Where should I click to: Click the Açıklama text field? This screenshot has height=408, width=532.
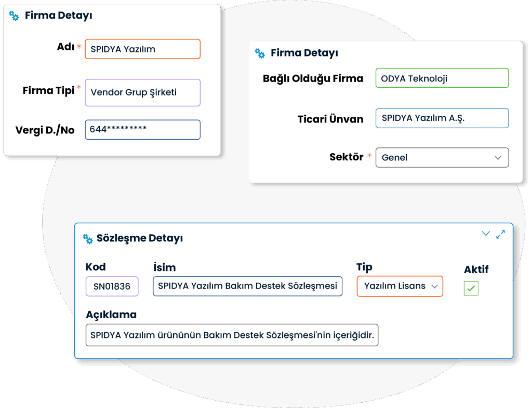(x=232, y=335)
